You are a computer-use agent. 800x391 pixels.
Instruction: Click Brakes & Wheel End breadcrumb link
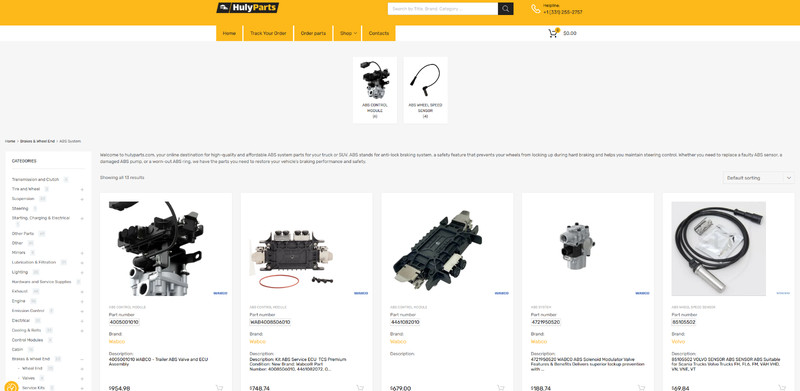pos(37,141)
